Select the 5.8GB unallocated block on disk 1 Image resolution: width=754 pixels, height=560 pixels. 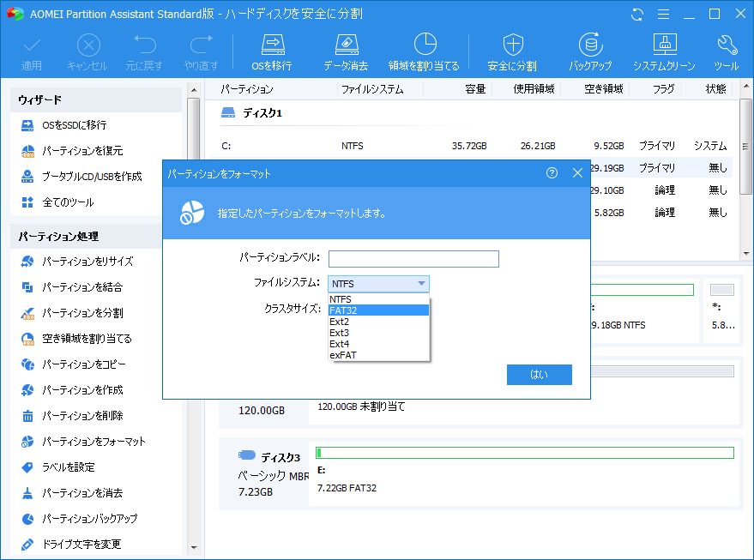[722, 310]
